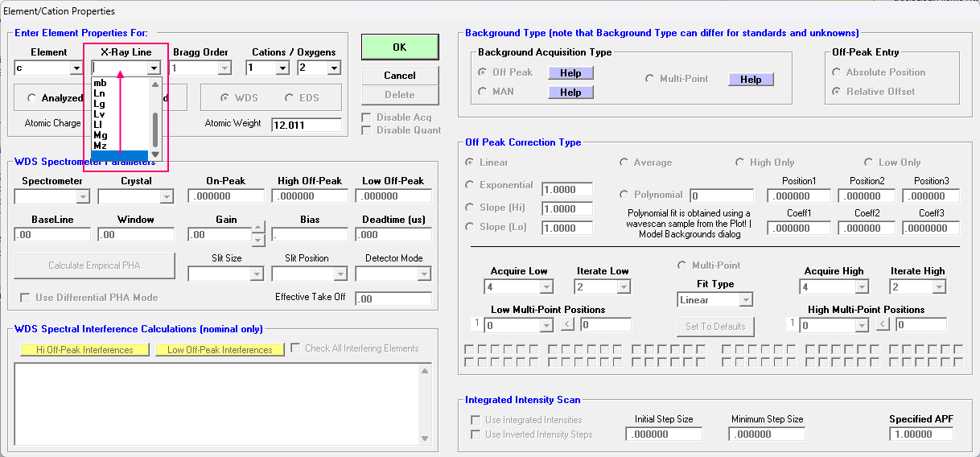This screenshot has height=457, width=980.
Task: Click the Atomic Weight input field
Action: click(306, 126)
